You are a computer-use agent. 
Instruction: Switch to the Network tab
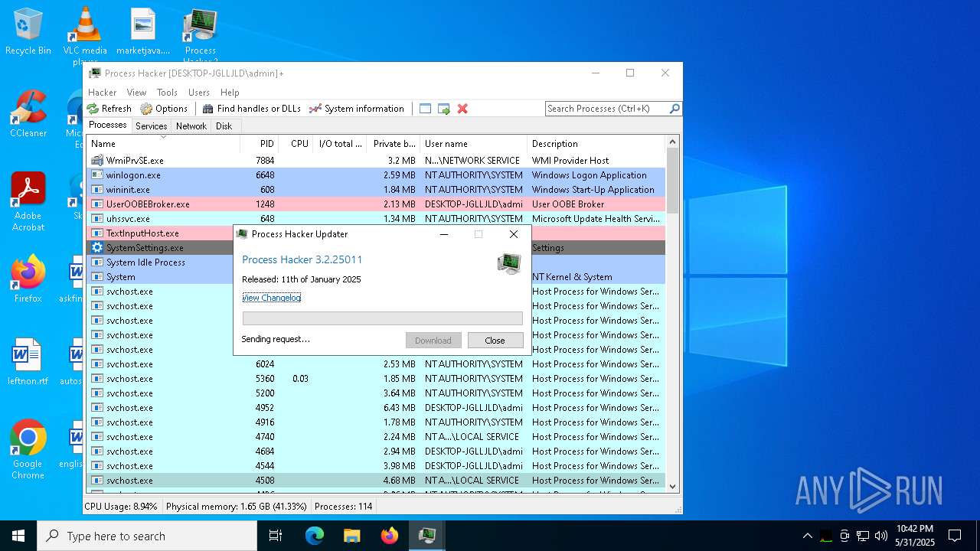point(191,126)
